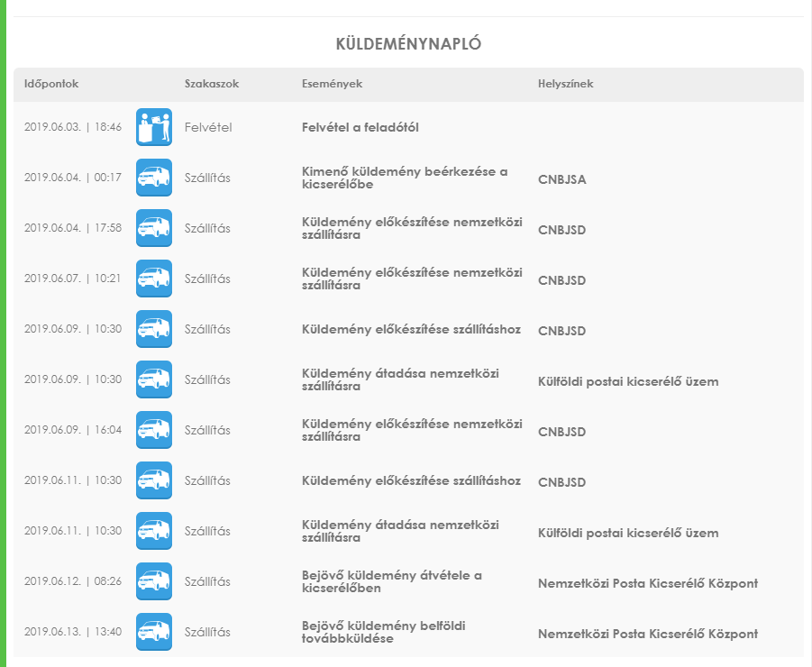
Task: Click the CNBJSA location text
Action: (561, 179)
